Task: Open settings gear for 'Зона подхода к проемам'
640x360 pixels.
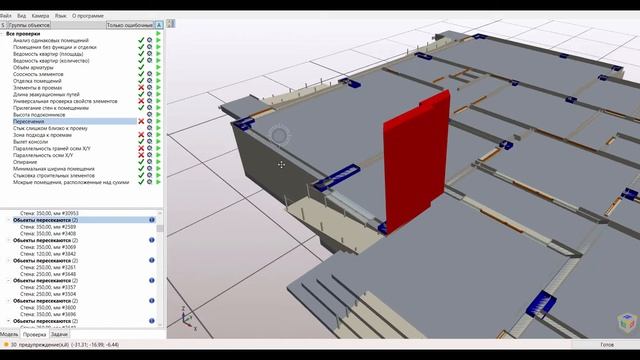Action: (150, 135)
